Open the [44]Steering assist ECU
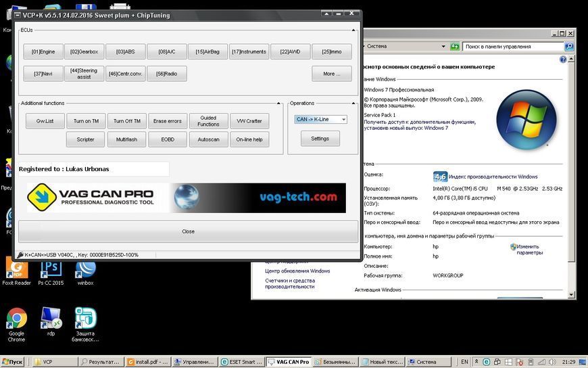588x368 pixels. point(84,74)
